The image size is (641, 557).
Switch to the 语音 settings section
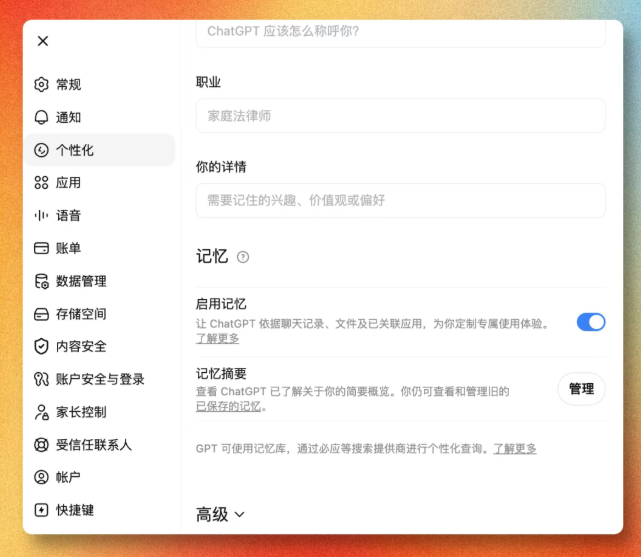99,215
